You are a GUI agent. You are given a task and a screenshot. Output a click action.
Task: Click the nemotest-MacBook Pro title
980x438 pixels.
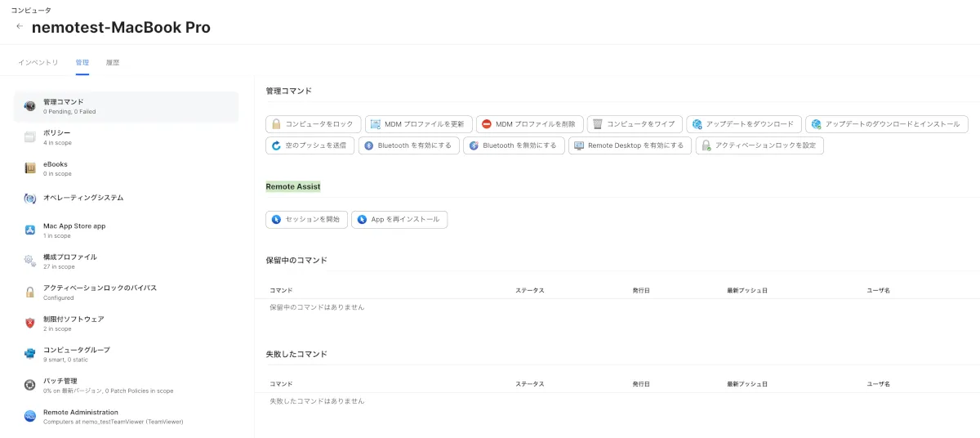tap(121, 27)
